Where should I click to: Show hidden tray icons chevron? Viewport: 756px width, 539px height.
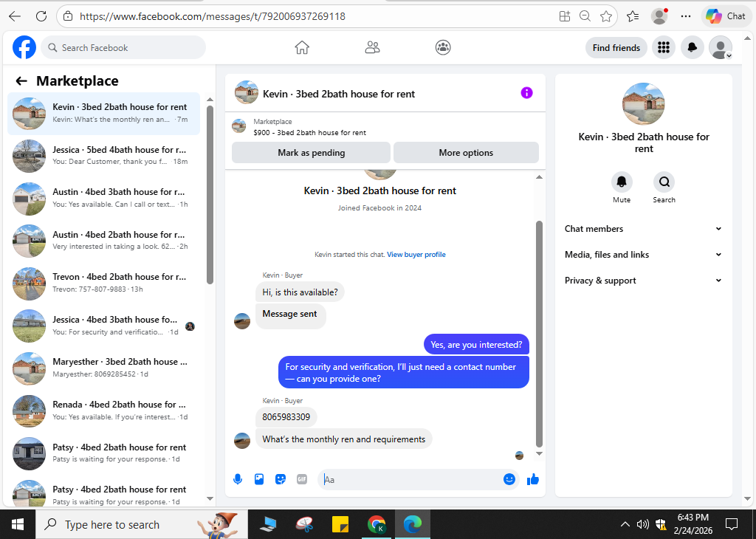tap(625, 524)
